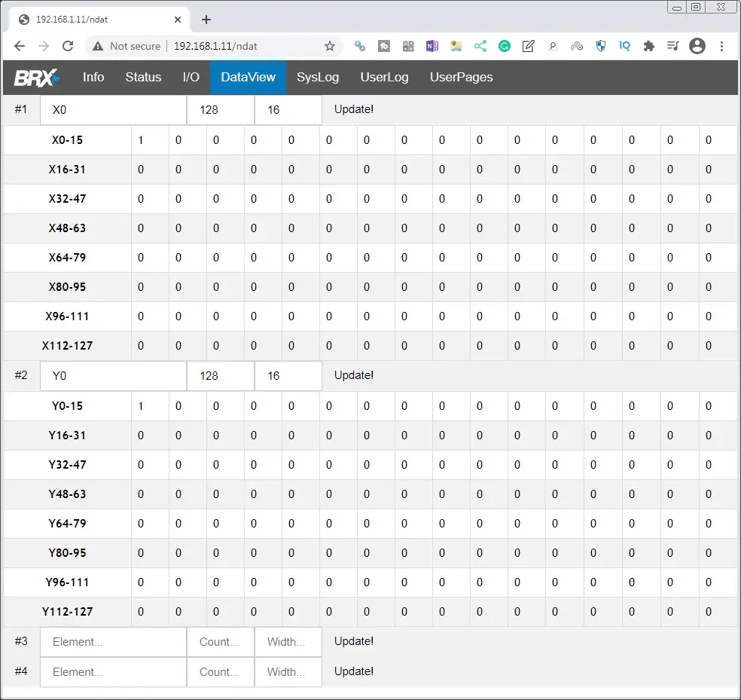Open the Chrome three-dot menu
The height and width of the screenshot is (700, 741).
pos(721,46)
